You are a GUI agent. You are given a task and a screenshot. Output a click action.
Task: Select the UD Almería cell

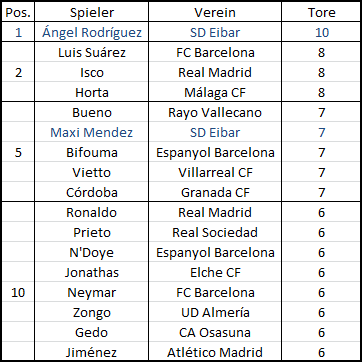point(215,312)
